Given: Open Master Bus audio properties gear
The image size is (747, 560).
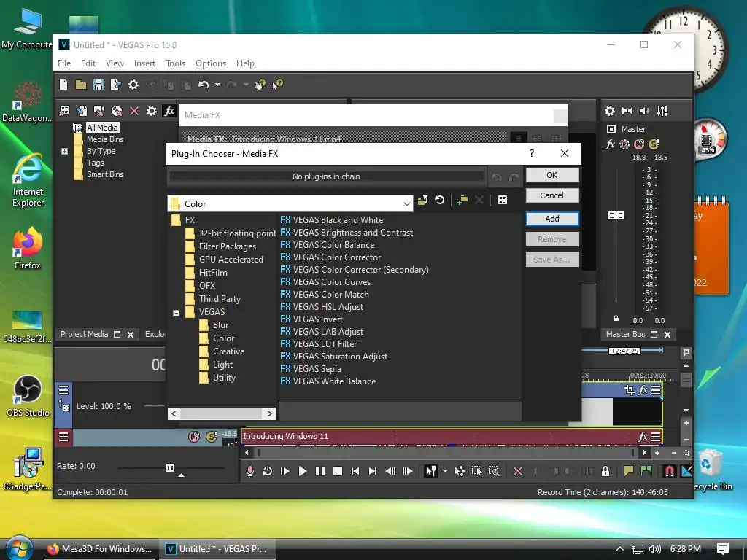Looking at the screenshot, I should [x=609, y=111].
